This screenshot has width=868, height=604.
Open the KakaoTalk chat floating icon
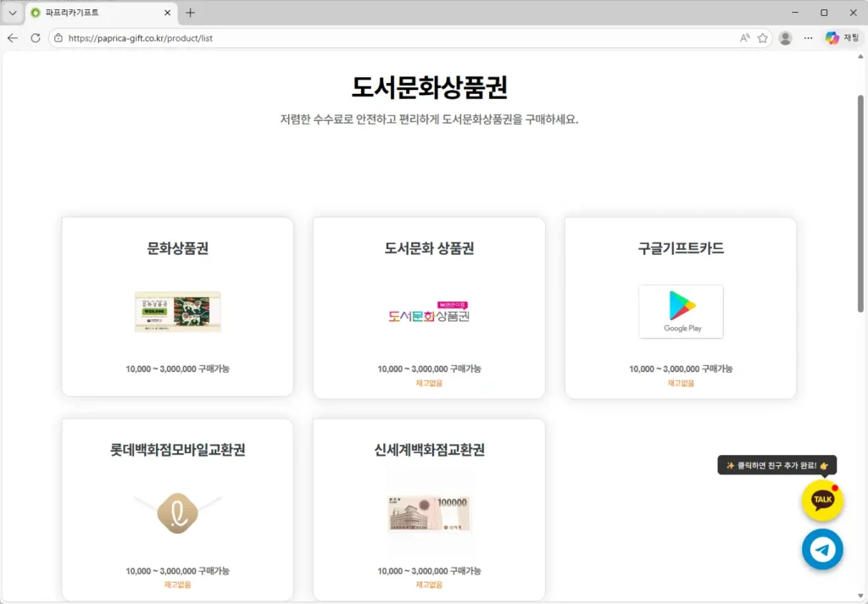pos(821,501)
